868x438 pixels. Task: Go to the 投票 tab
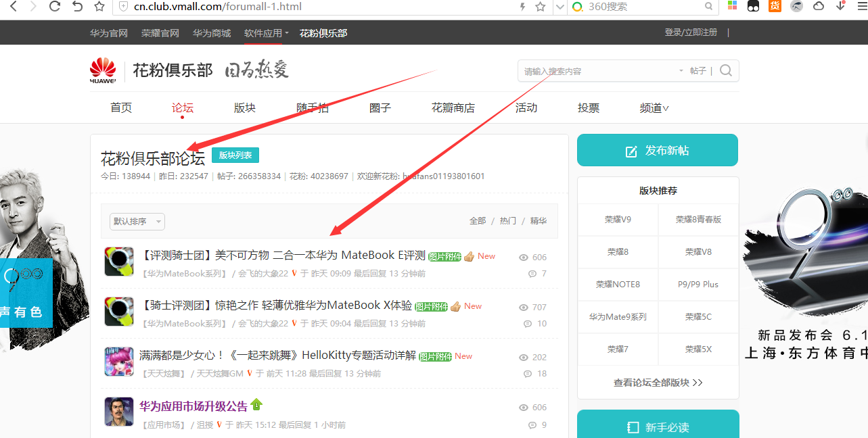click(589, 108)
